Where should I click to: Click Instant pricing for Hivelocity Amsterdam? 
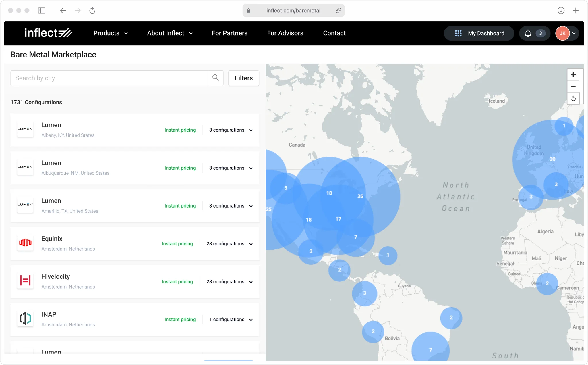point(177,281)
